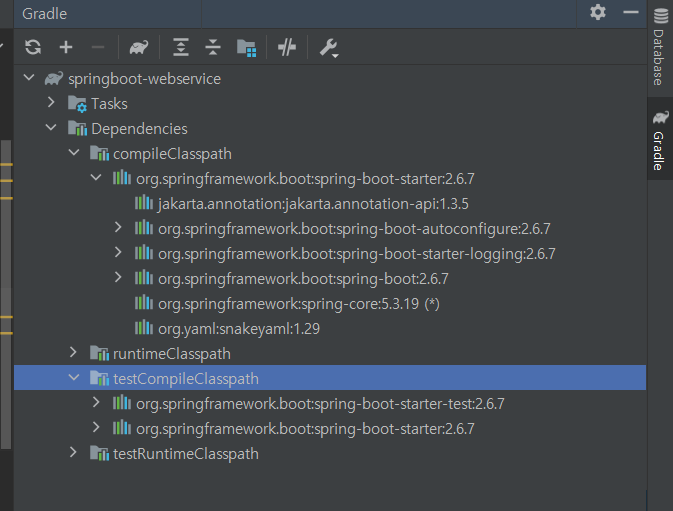673x511 pixels.
Task: Collapse testCompileClasspath node
Action: (74, 378)
